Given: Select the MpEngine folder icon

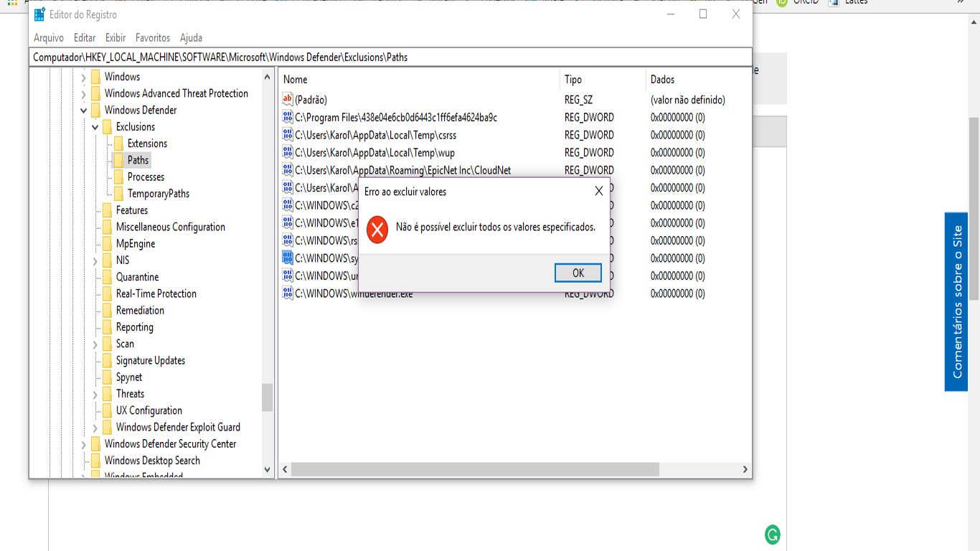Looking at the screenshot, I should coord(107,244).
